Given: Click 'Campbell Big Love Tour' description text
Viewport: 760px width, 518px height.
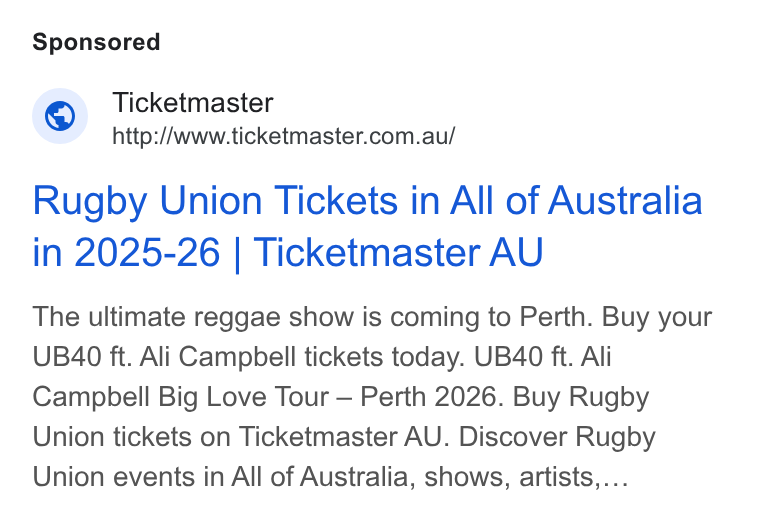Looking at the screenshot, I should click(180, 397).
